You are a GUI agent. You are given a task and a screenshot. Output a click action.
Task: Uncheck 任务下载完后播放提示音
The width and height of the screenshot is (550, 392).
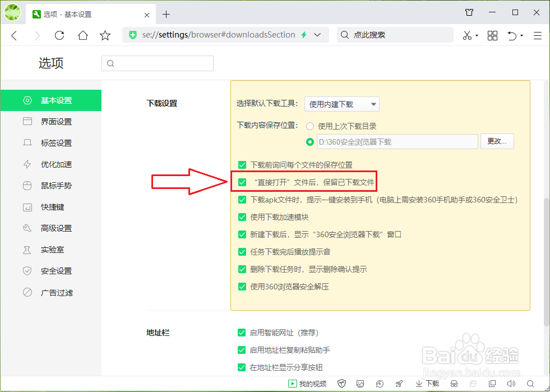(242, 253)
